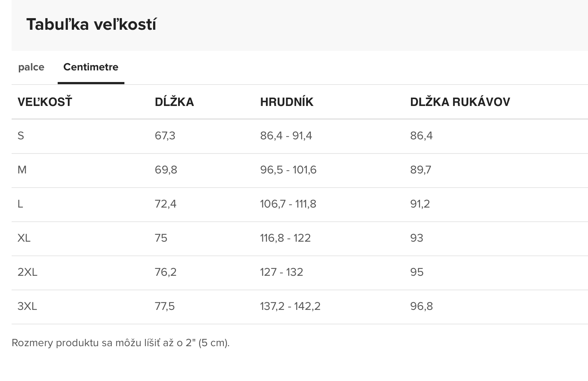The height and width of the screenshot is (381, 588).
Task: Select the 2XL size row
Action: 300,273
